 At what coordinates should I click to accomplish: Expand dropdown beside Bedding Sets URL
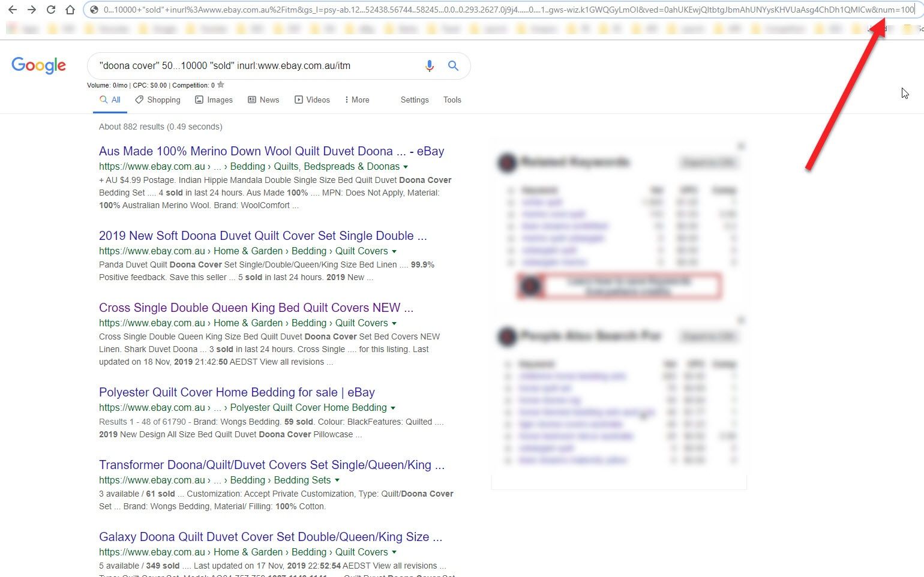click(x=337, y=480)
